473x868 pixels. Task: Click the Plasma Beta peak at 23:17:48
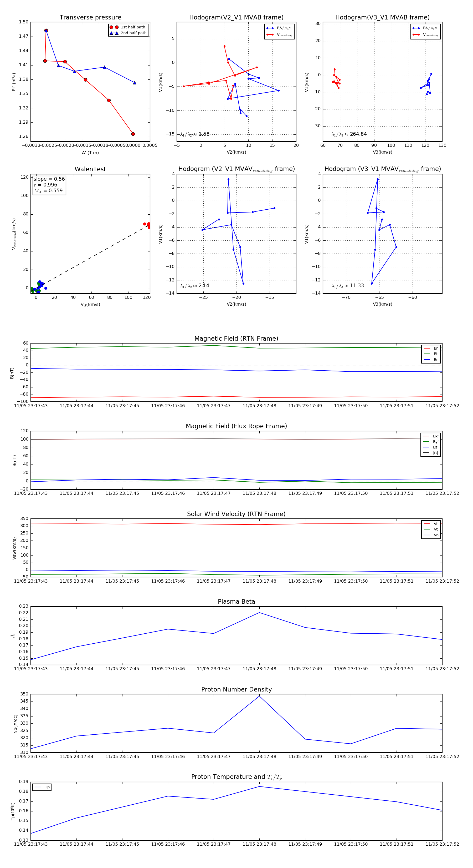[x=259, y=613]
